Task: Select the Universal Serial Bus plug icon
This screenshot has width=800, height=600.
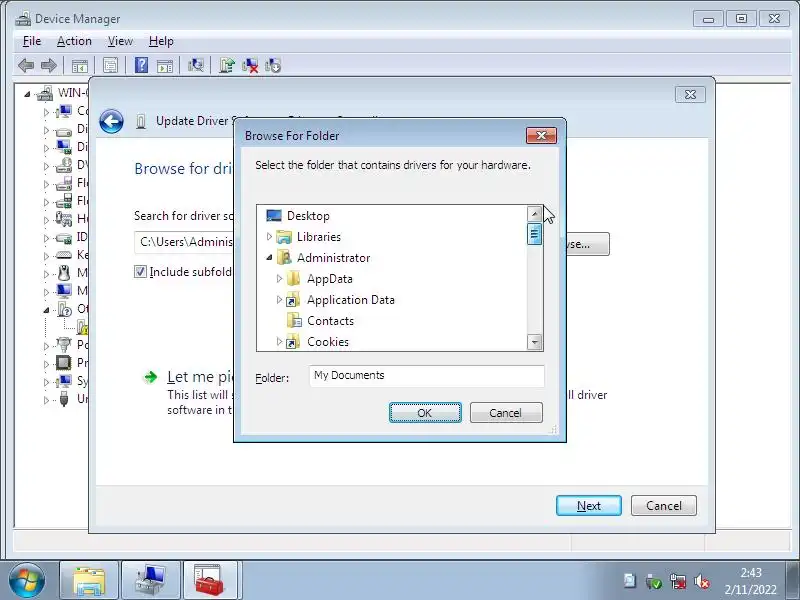Action: [64, 398]
